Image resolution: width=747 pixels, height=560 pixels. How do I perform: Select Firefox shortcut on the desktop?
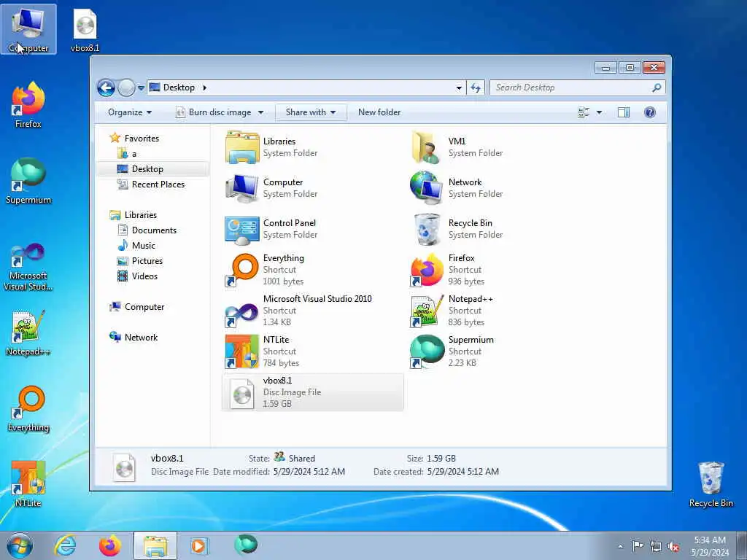(28, 105)
